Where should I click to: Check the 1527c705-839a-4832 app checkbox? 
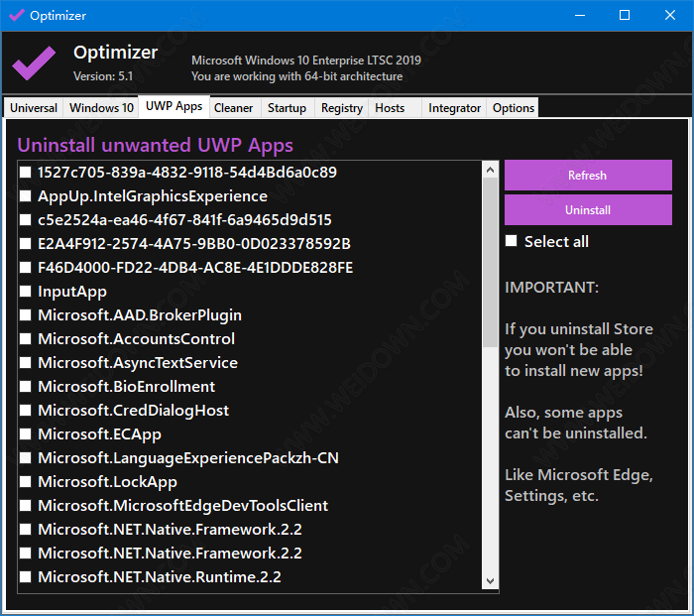click(x=25, y=173)
